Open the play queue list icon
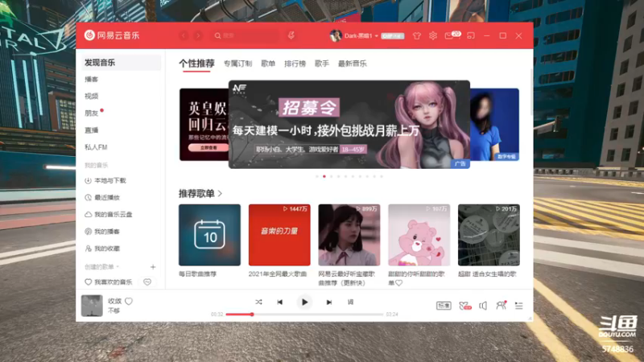This screenshot has height=362, width=644. click(x=519, y=306)
